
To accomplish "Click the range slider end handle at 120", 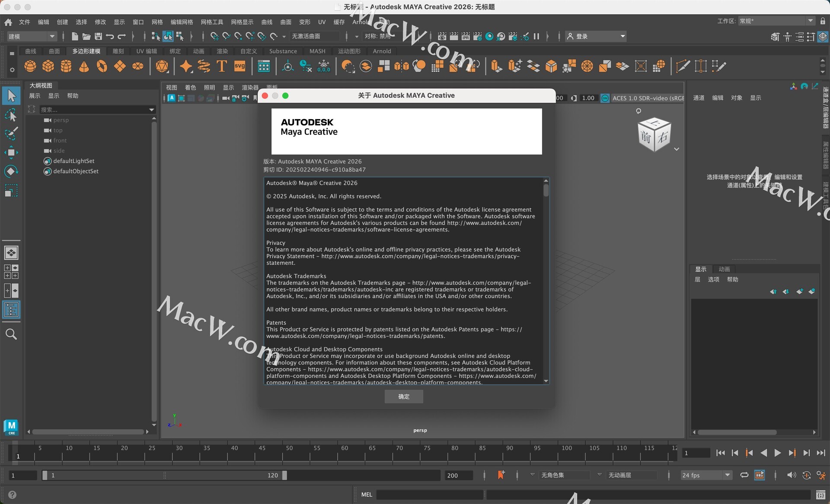I will click(x=284, y=475).
